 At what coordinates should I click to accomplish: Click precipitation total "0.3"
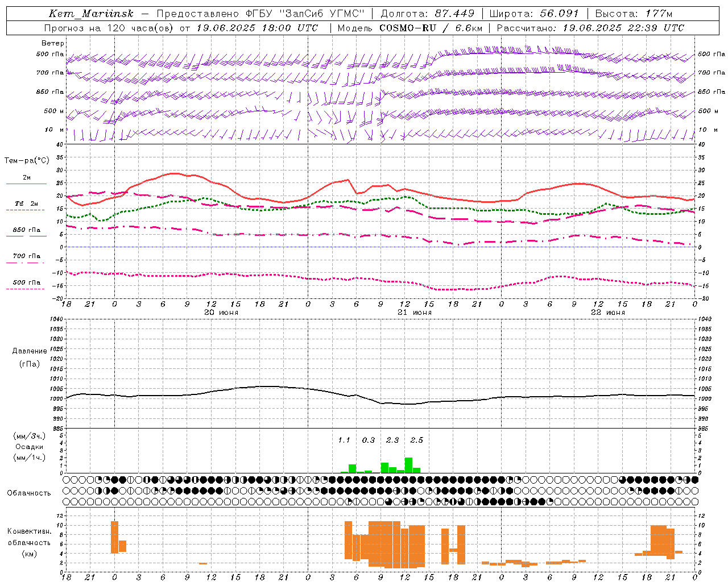(x=369, y=440)
